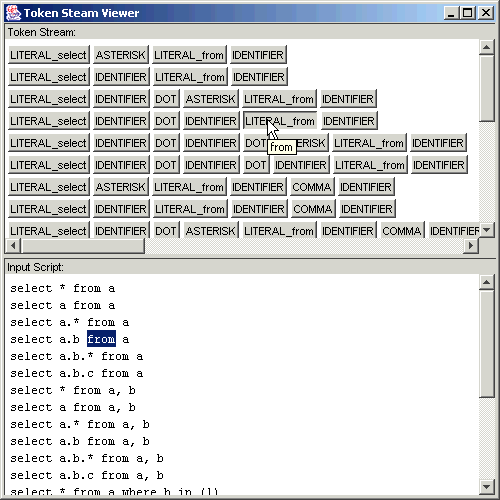Click down arrow of input script scrollbar
Image resolution: width=500 pixels, height=500 pixels.
pyautogui.click(x=486, y=487)
